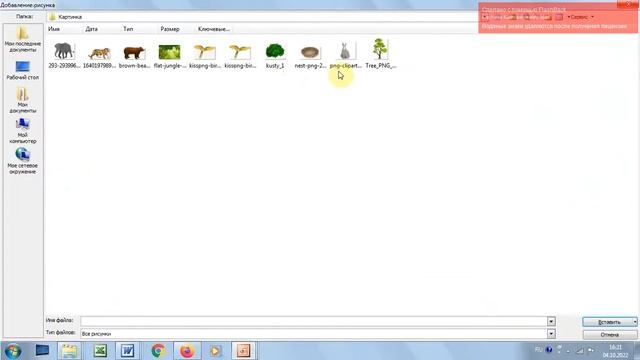Click the blue desktop icon in the taskbar
Screen dimensions: 640x360
click(42, 351)
